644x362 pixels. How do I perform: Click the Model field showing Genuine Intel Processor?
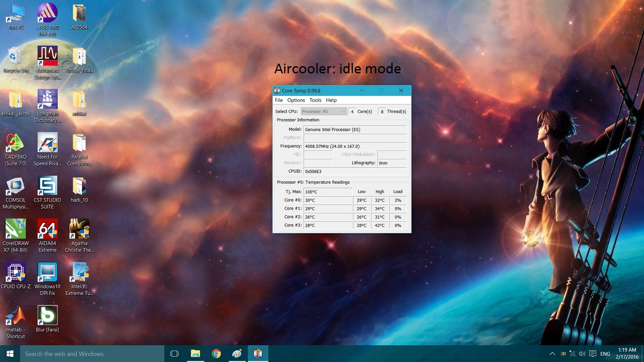355,129
